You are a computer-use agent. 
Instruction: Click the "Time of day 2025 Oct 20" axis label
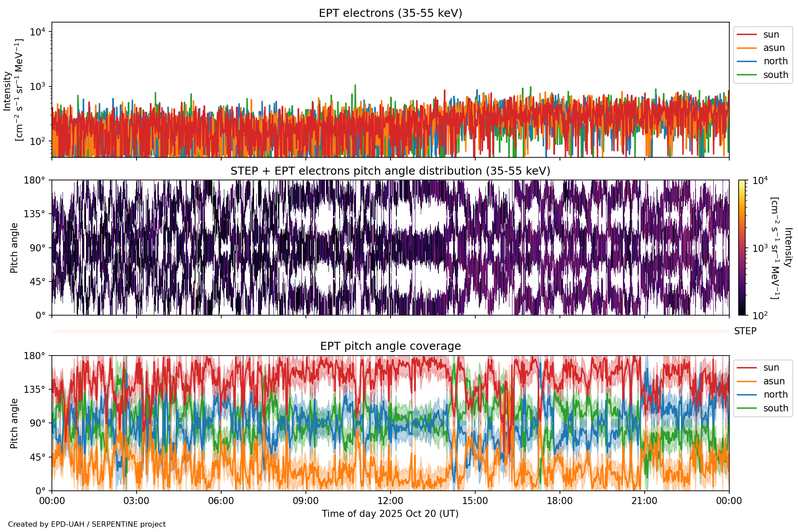pyautogui.click(x=390, y=514)
